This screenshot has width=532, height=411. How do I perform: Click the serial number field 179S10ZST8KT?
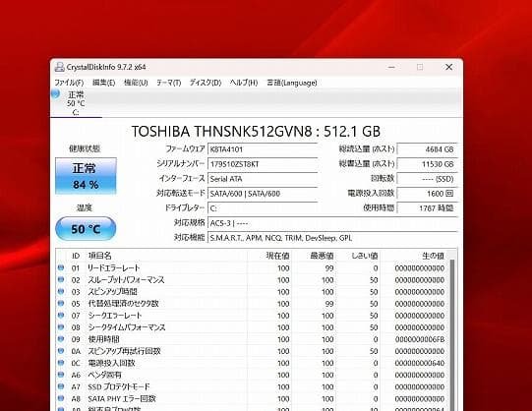coord(263,164)
